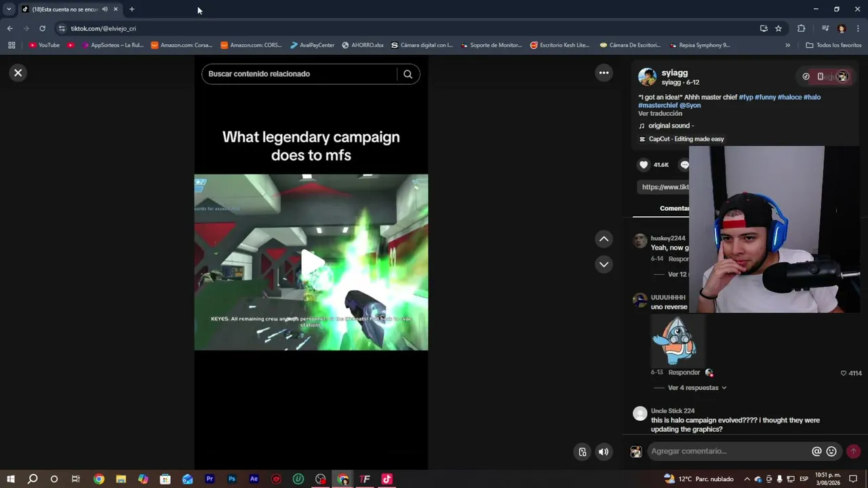The width and height of the screenshot is (868, 488).
Task: Mute the video with the speaker button
Action: [x=604, y=452]
